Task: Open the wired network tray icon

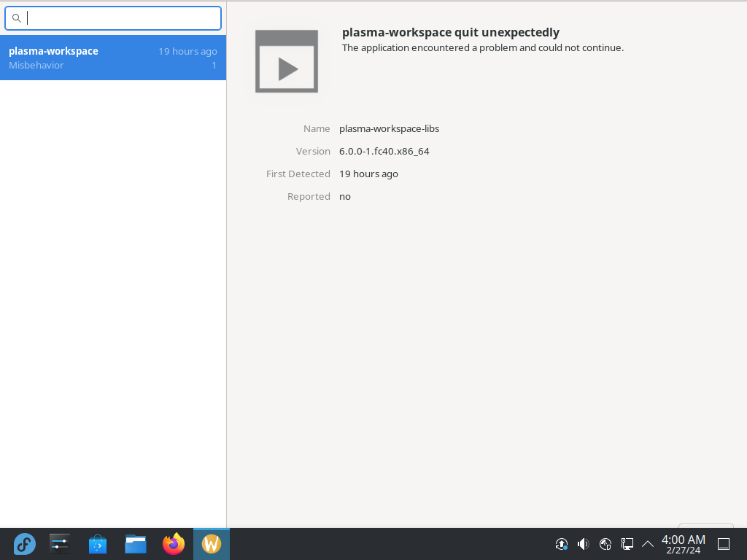Action: pyautogui.click(x=627, y=544)
